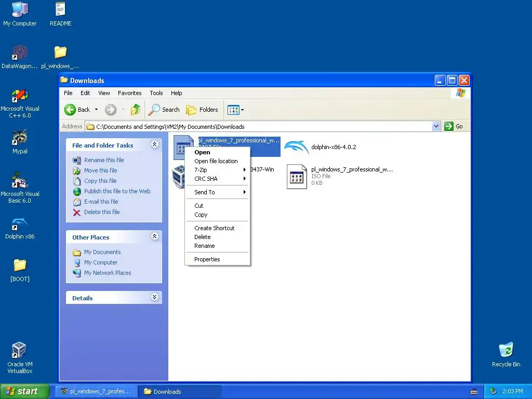The width and height of the screenshot is (532, 399).
Task: Collapse File and Folder Tasks panel
Action: (154, 144)
